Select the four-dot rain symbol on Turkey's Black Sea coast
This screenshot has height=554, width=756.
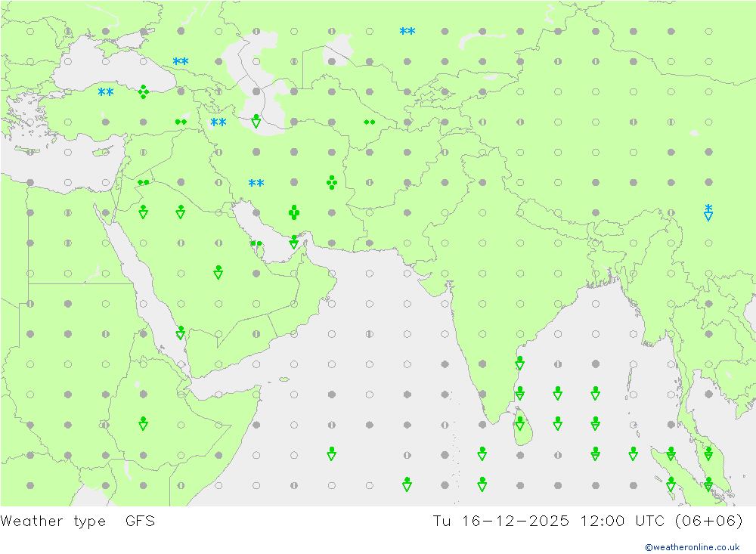(x=143, y=91)
